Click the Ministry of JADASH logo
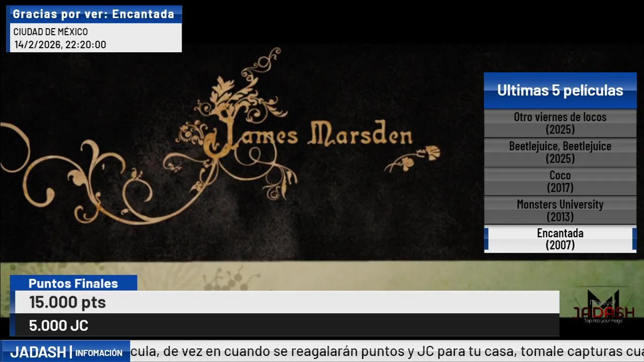The height and width of the screenshot is (362, 644). click(603, 307)
